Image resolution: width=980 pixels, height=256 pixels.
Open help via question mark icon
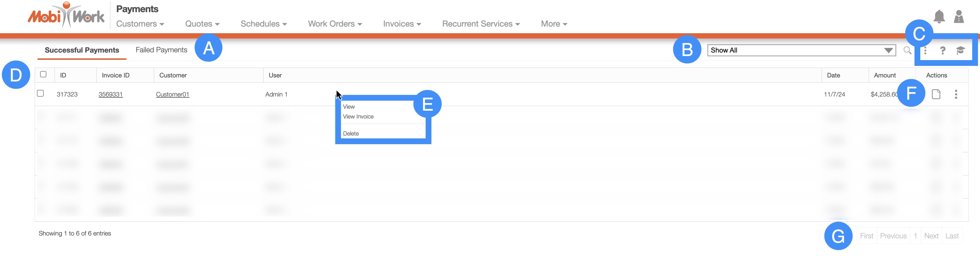tap(942, 50)
